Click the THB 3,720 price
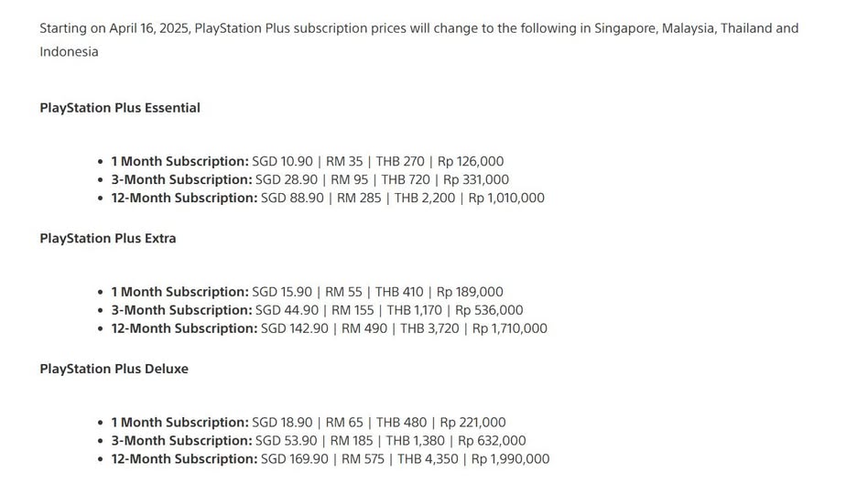Image resolution: width=868 pixels, height=494 pixels. (x=429, y=328)
